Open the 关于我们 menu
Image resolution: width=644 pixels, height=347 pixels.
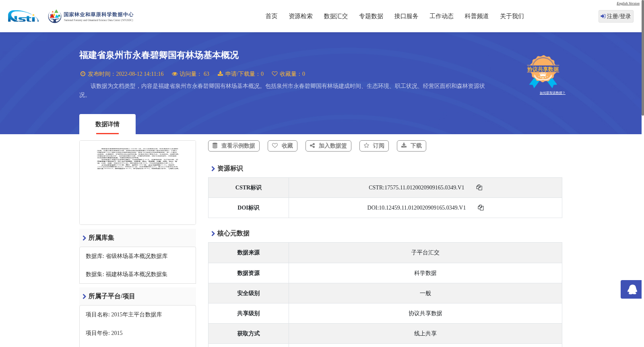[x=512, y=16]
